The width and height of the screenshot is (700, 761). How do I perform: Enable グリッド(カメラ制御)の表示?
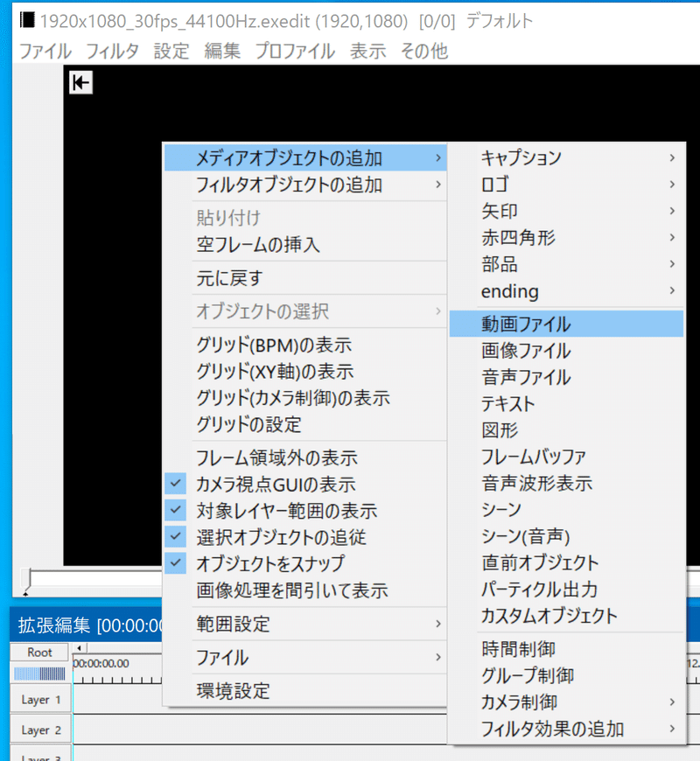click(x=305, y=398)
